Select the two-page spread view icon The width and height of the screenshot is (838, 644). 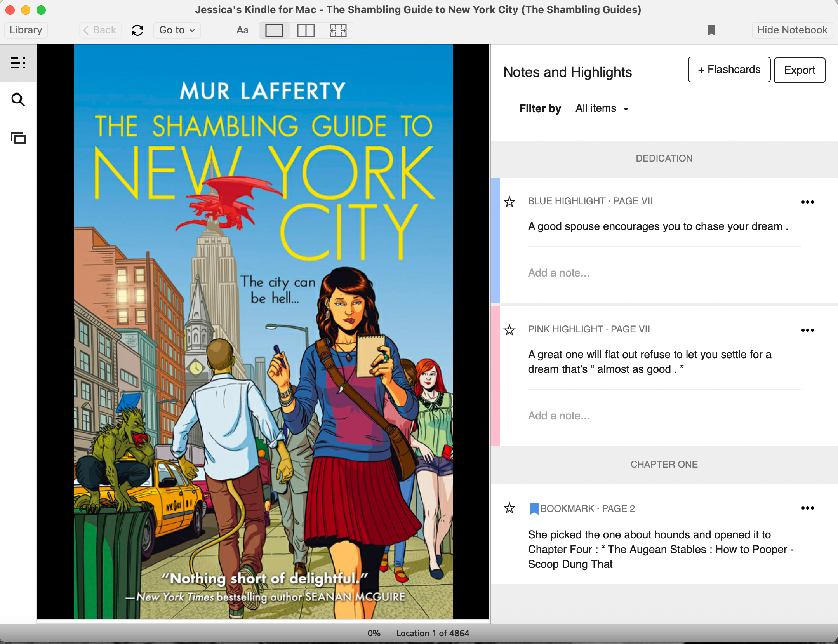click(x=306, y=30)
